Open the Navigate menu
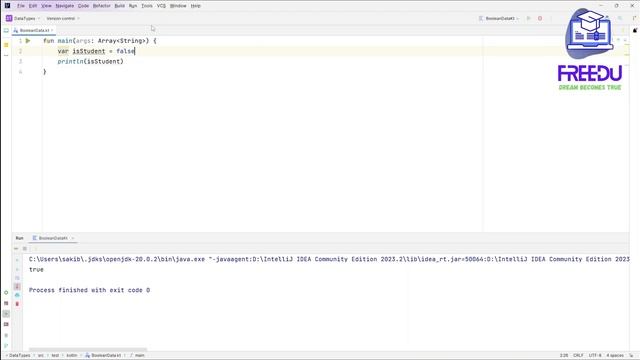The width and height of the screenshot is (640, 360). tap(64, 6)
